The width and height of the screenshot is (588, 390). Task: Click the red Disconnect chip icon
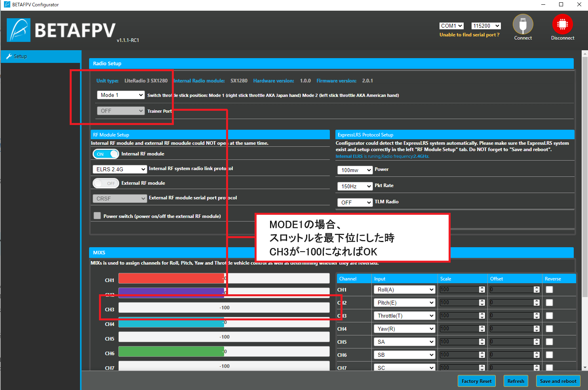coord(562,24)
